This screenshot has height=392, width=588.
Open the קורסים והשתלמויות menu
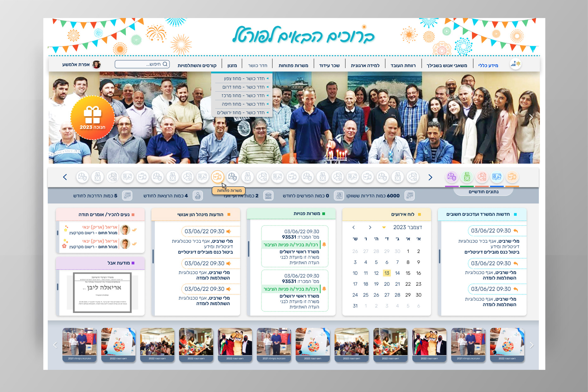[x=197, y=65]
